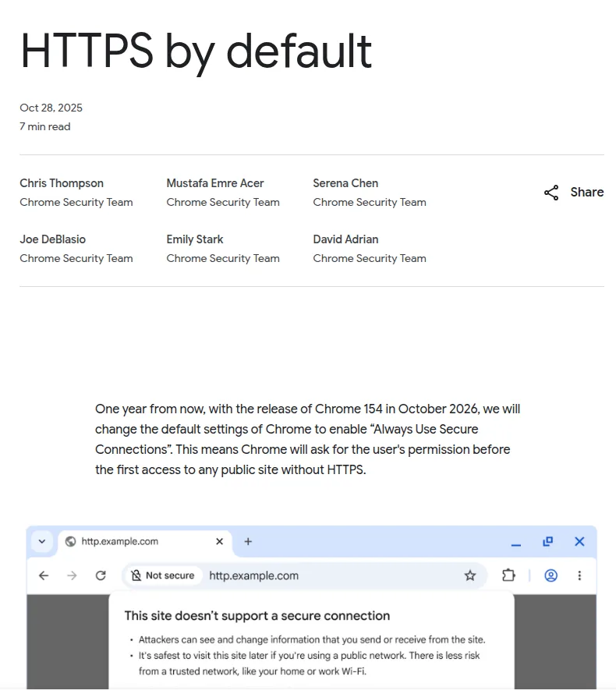The height and width of the screenshot is (694, 616).
Task: Click the browser forward arrow
Action: tap(72, 575)
